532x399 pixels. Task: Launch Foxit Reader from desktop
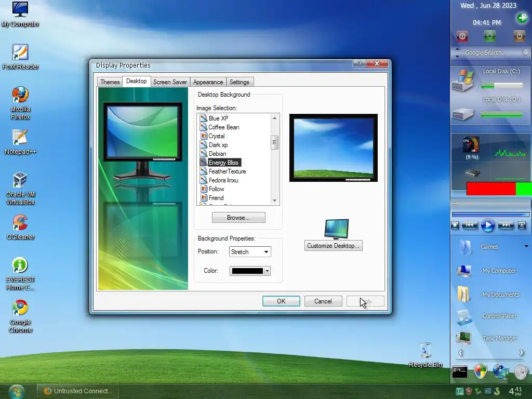(x=20, y=57)
